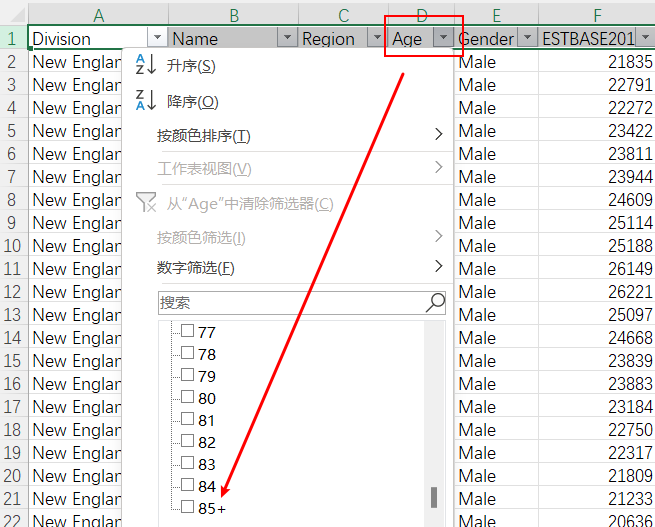Screen dimensions: 655x527
Task: Click the sort ascending A-Z icon
Action: click(x=145, y=66)
